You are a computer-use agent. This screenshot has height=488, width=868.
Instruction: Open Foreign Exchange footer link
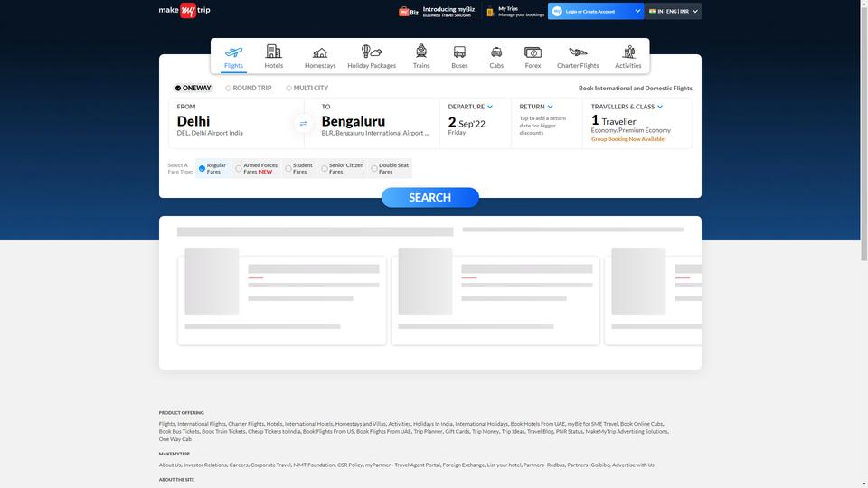coord(463,465)
